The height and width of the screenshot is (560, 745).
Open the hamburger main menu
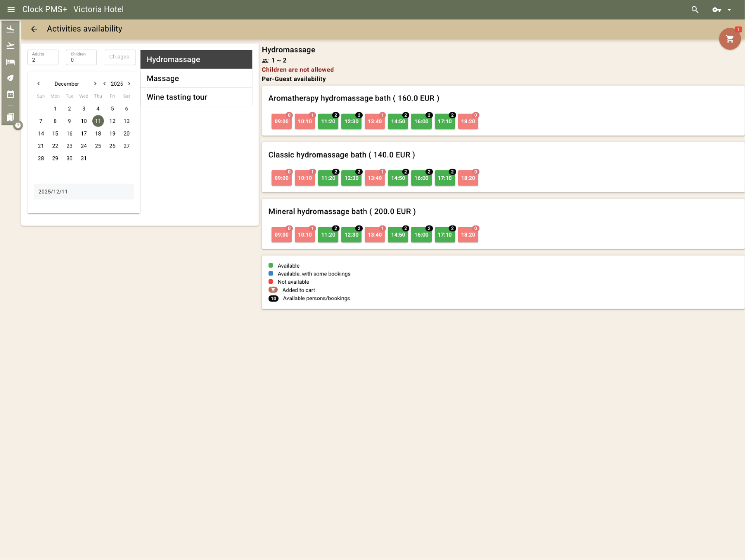[x=11, y=10]
